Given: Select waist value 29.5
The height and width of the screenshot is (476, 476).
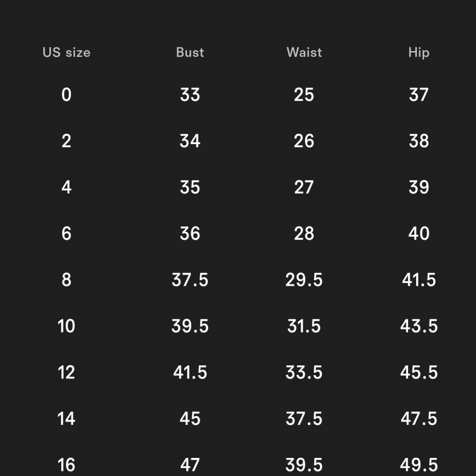Looking at the screenshot, I should point(304,280).
